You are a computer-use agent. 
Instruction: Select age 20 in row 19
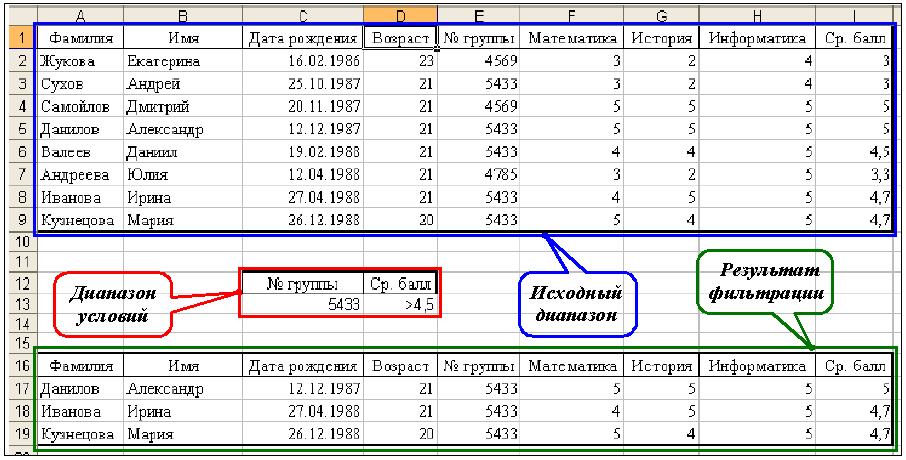400,434
